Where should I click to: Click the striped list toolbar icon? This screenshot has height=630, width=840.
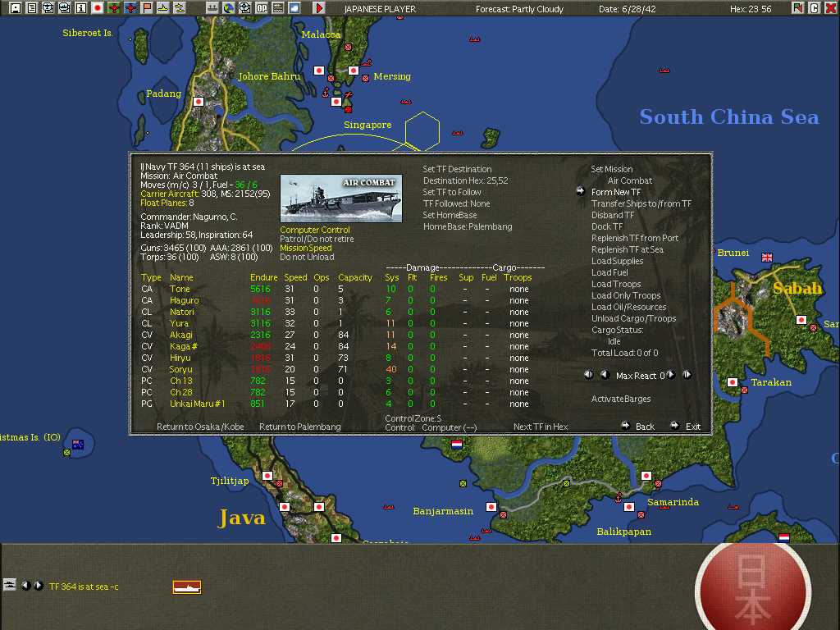[278, 7]
